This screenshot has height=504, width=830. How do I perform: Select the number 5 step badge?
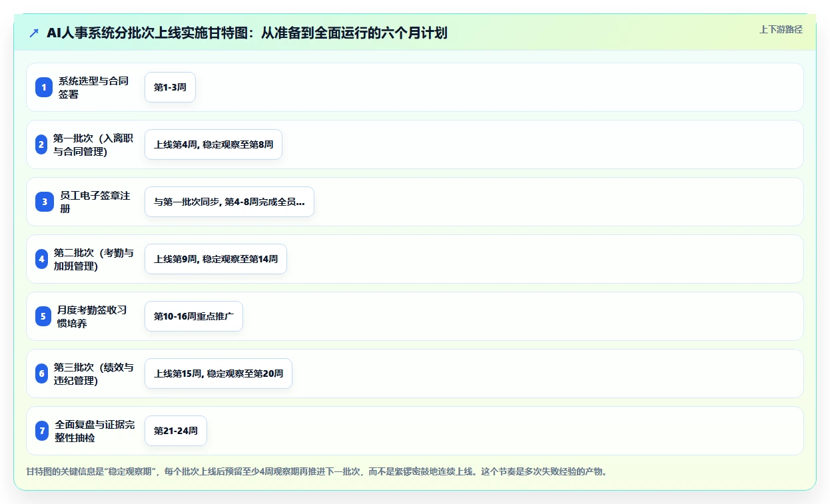pyautogui.click(x=43, y=316)
